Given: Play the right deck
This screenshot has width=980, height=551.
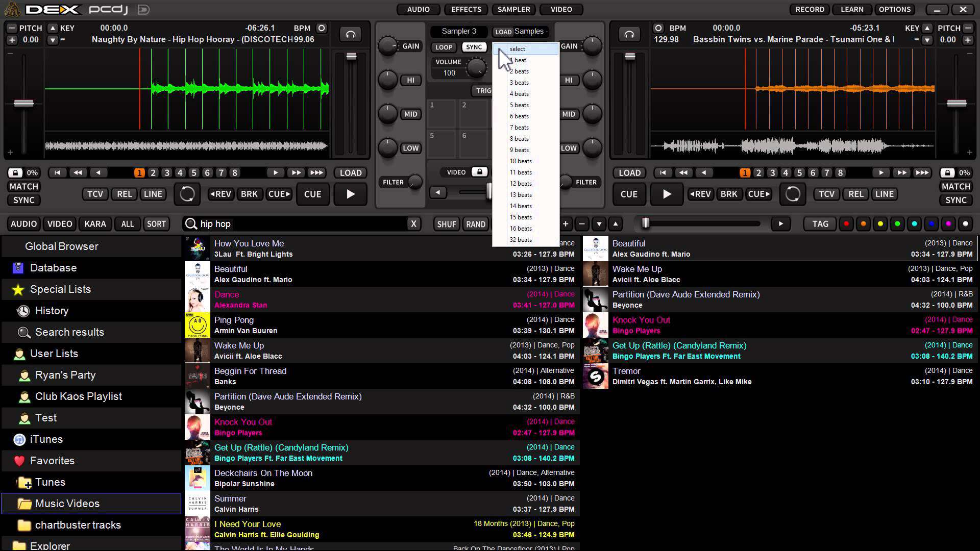Looking at the screenshot, I should (x=667, y=194).
